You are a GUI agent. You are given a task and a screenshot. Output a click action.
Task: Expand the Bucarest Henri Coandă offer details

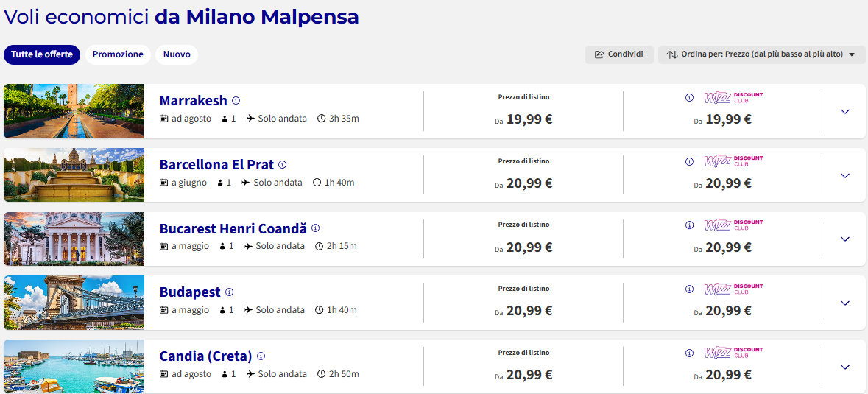[844, 239]
